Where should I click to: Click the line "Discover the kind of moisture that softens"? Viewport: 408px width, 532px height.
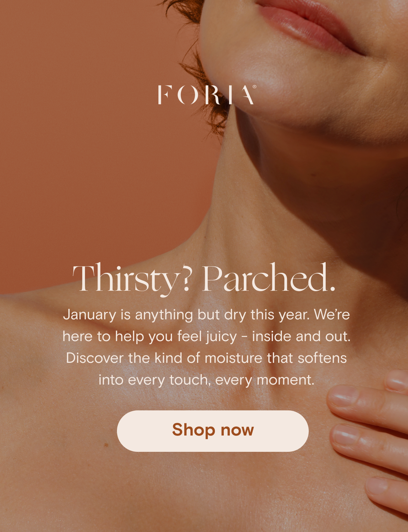(x=206, y=358)
